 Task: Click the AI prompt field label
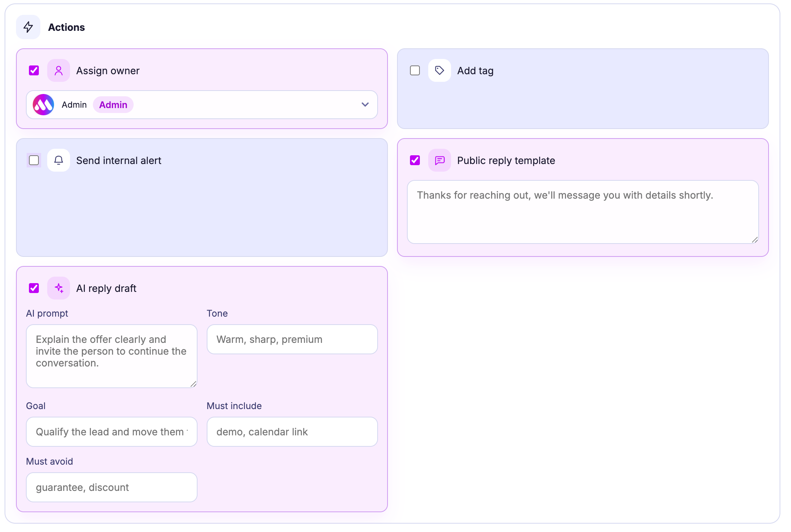pyautogui.click(x=47, y=314)
